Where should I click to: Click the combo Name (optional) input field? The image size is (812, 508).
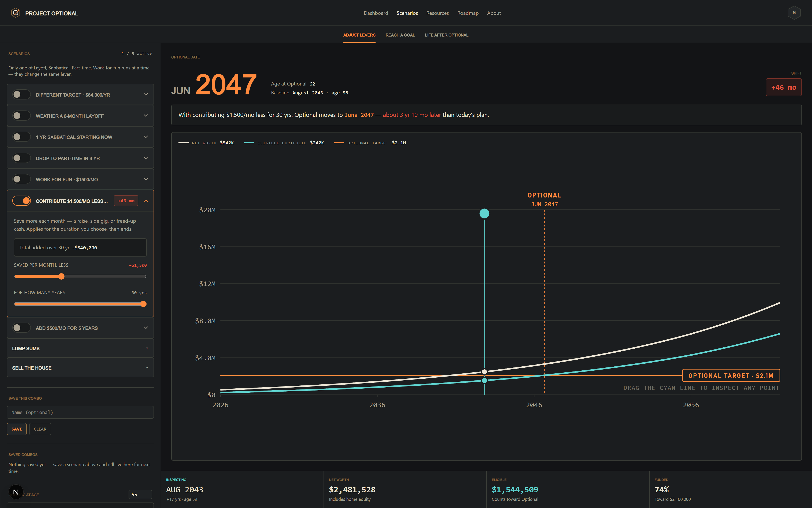tap(80, 412)
